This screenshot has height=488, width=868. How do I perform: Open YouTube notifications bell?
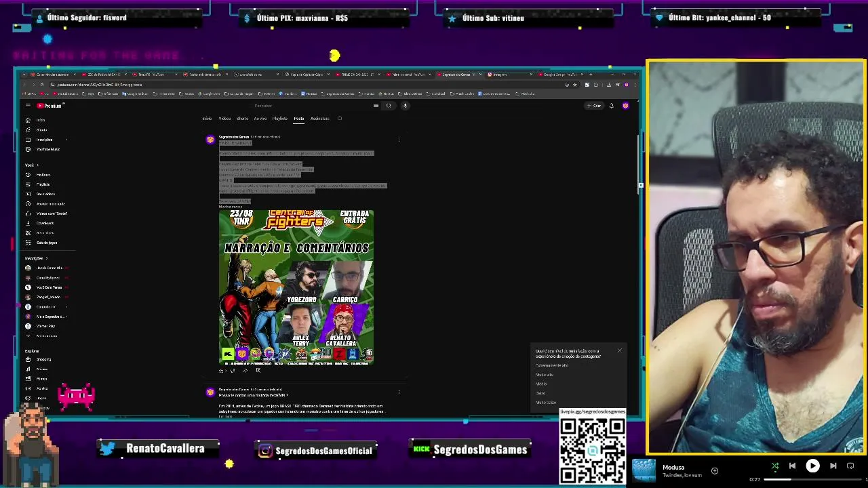pyautogui.click(x=612, y=106)
